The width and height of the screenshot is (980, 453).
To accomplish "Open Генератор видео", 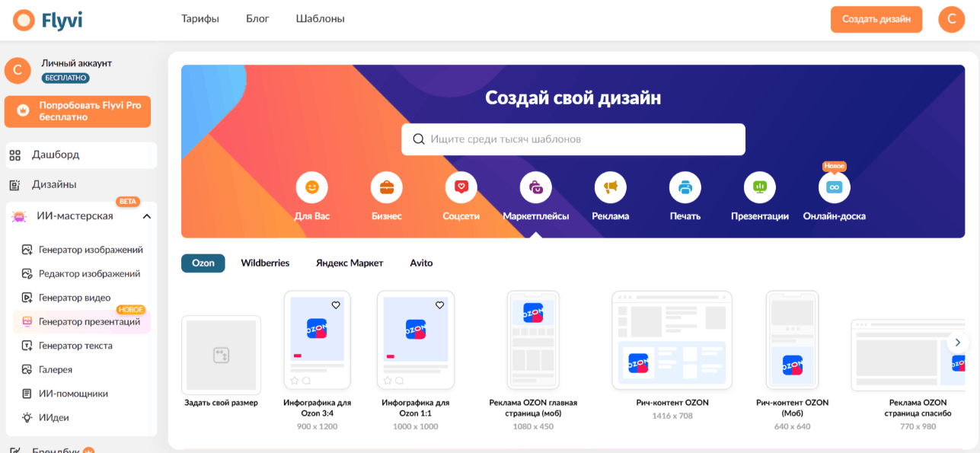I will tap(75, 298).
